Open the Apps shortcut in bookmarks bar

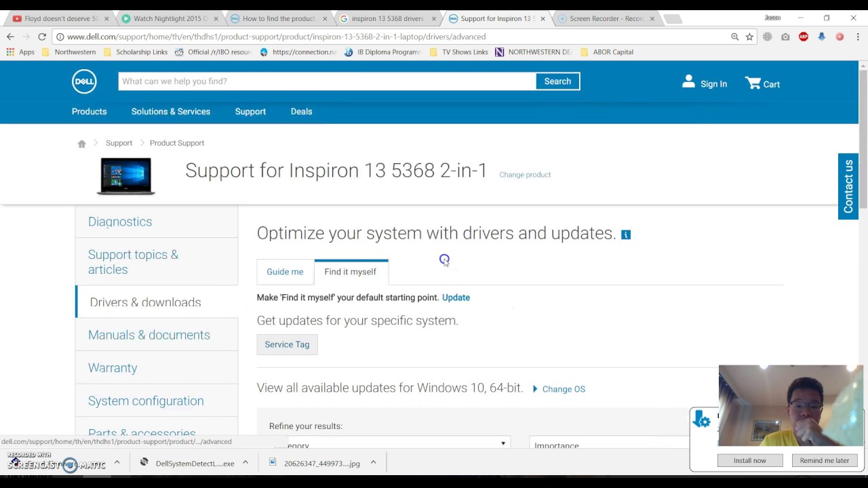point(20,52)
